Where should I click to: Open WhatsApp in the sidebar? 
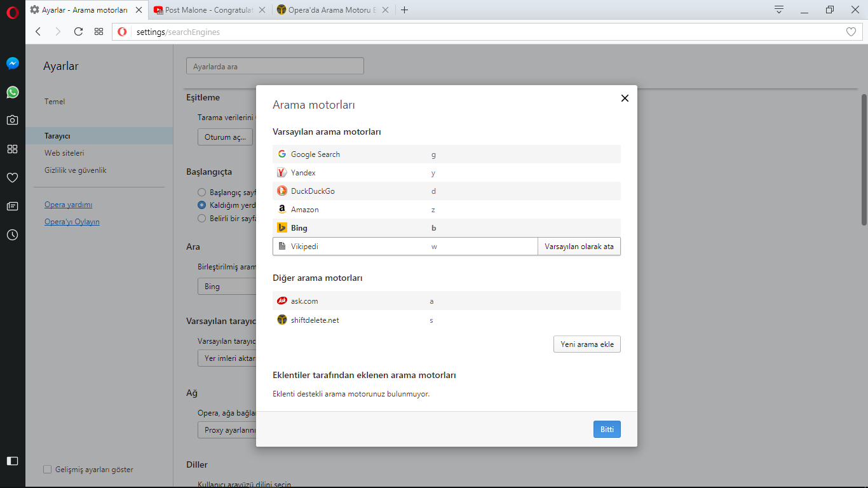13,92
